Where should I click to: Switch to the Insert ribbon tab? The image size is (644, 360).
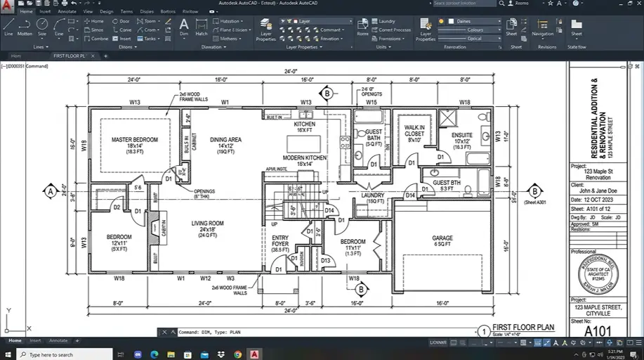click(x=45, y=11)
